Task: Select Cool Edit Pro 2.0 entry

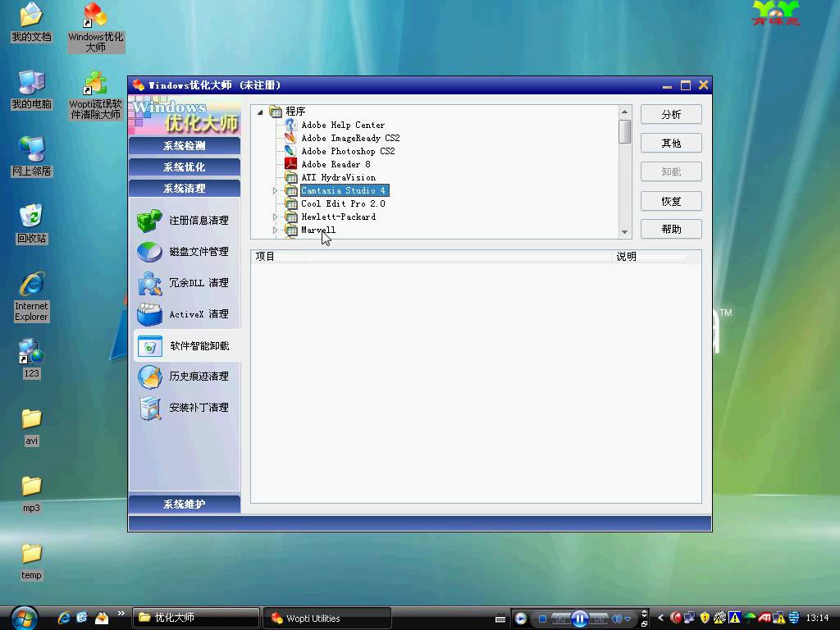Action: [343, 204]
